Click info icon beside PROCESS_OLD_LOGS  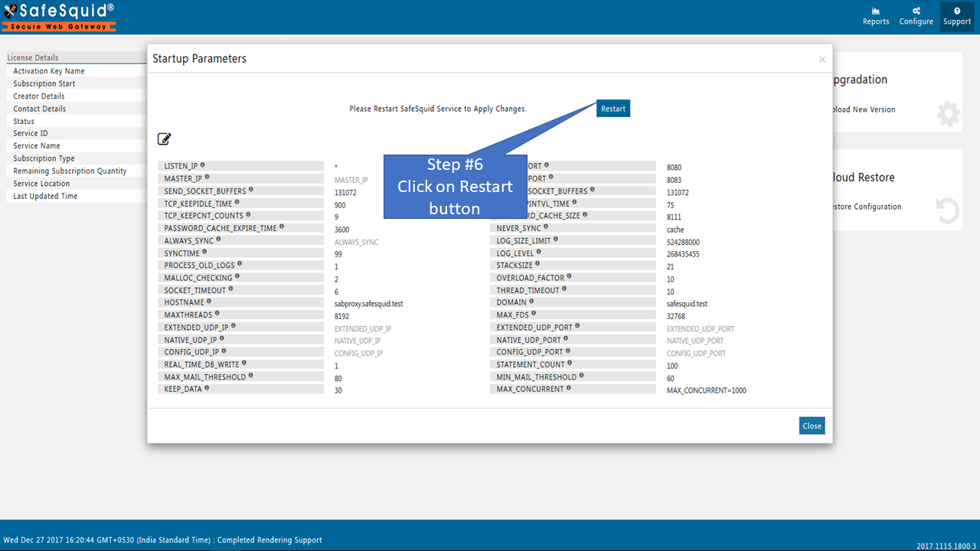point(239,265)
